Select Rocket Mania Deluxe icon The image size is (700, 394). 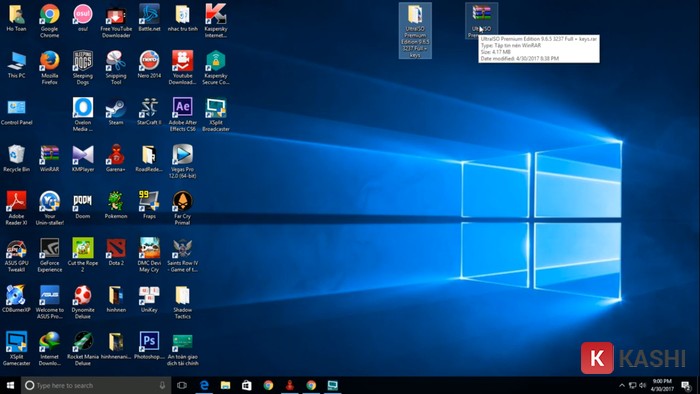coord(83,348)
